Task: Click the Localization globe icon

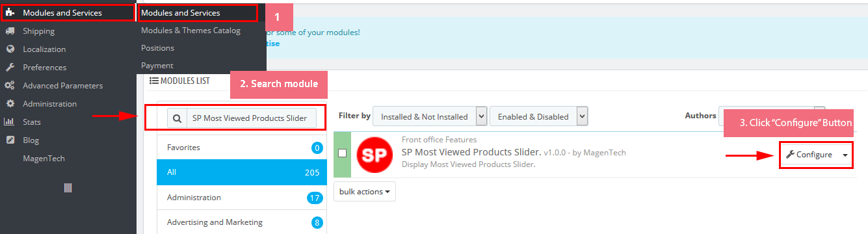Action: [10, 49]
